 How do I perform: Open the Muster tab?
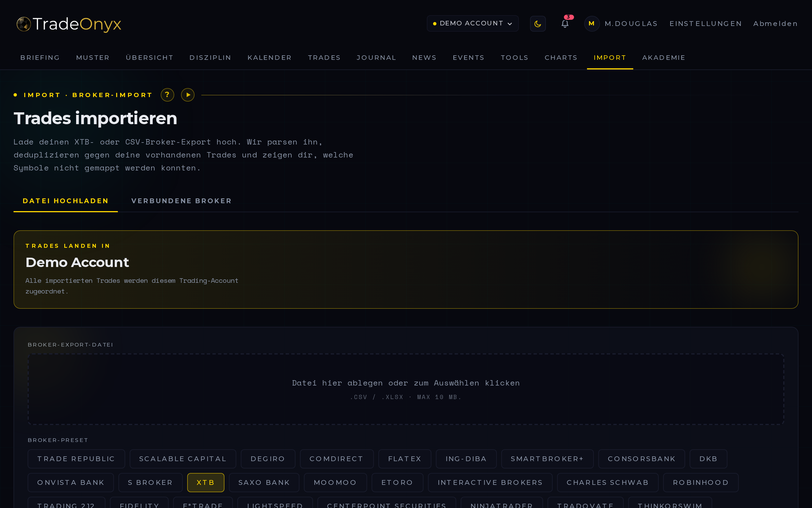point(93,58)
